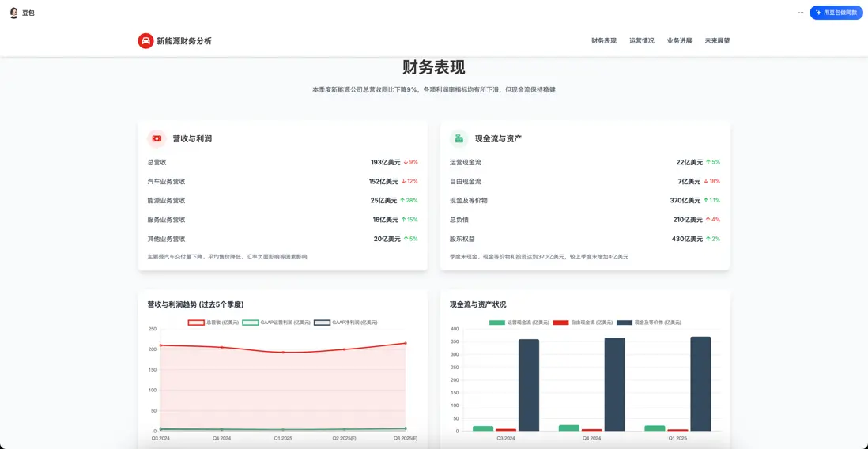Click the 总营收 value 193亿美元
The image size is (868, 449).
tap(385, 162)
